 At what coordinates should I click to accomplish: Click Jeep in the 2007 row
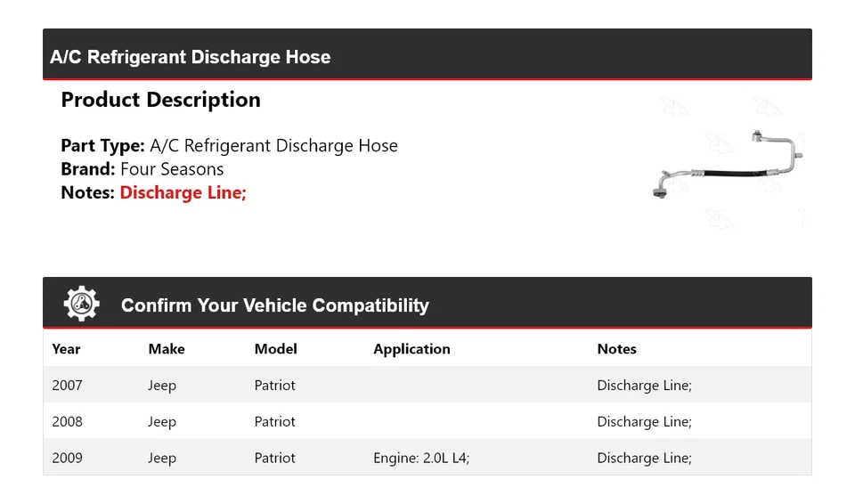pyautogui.click(x=162, y=386)
